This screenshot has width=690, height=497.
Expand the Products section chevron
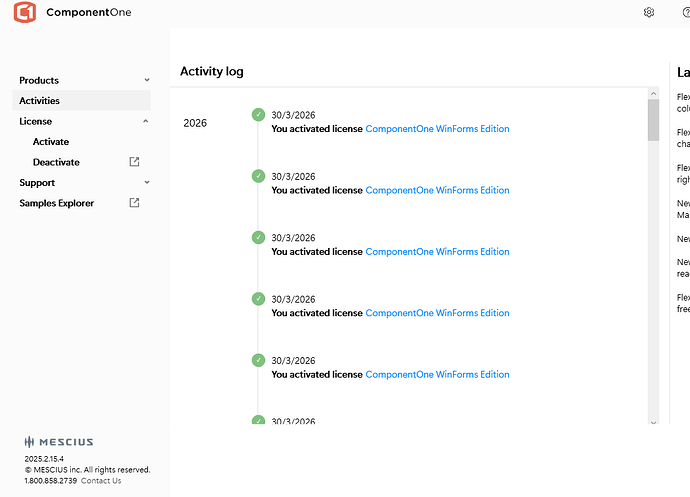[x=147, y=80]
